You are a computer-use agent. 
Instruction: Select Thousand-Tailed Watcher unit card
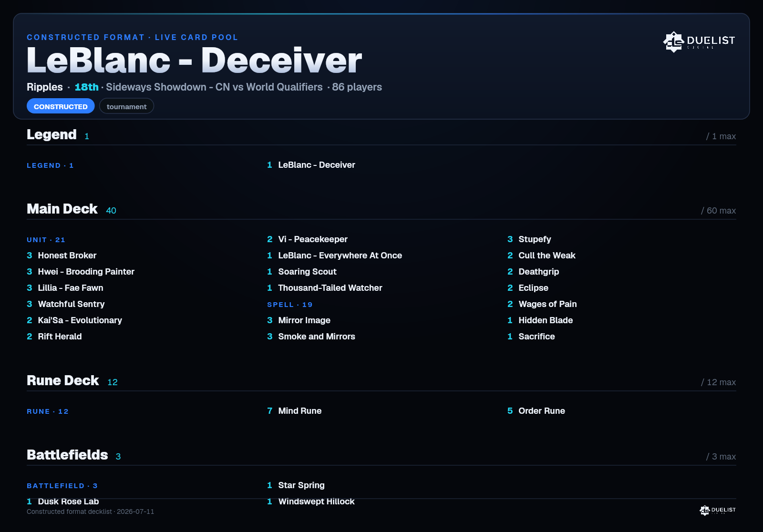tap(330, 288)
